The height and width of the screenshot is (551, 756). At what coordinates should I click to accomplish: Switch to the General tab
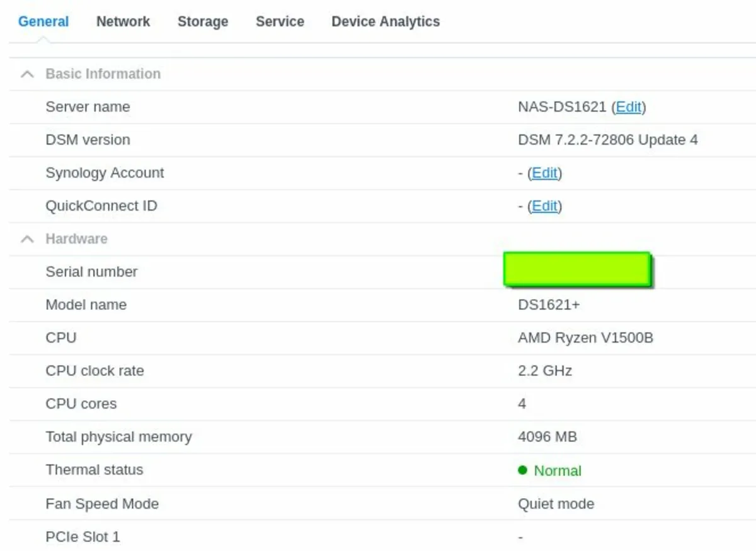(43, 21)
